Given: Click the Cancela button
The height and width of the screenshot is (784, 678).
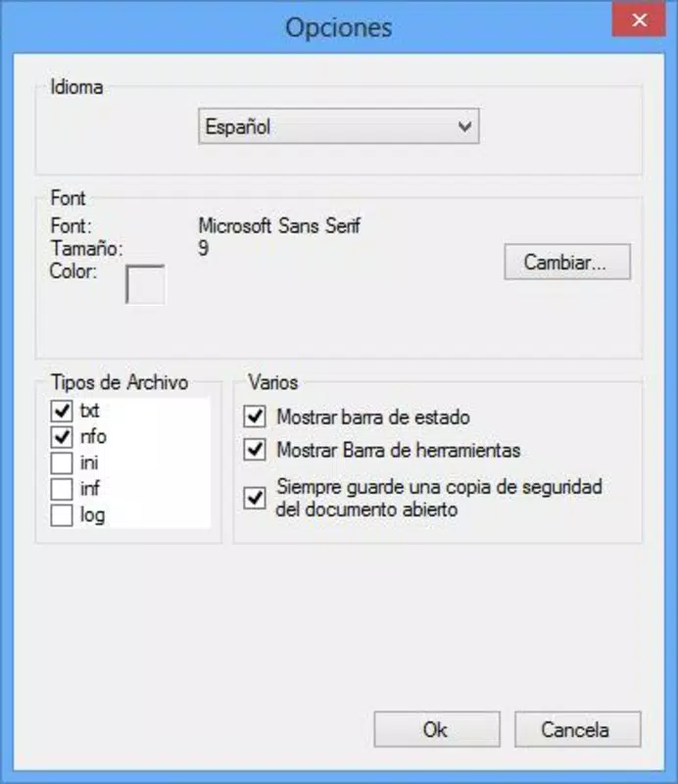Looking at the screenshot, I should click(577, 729).
